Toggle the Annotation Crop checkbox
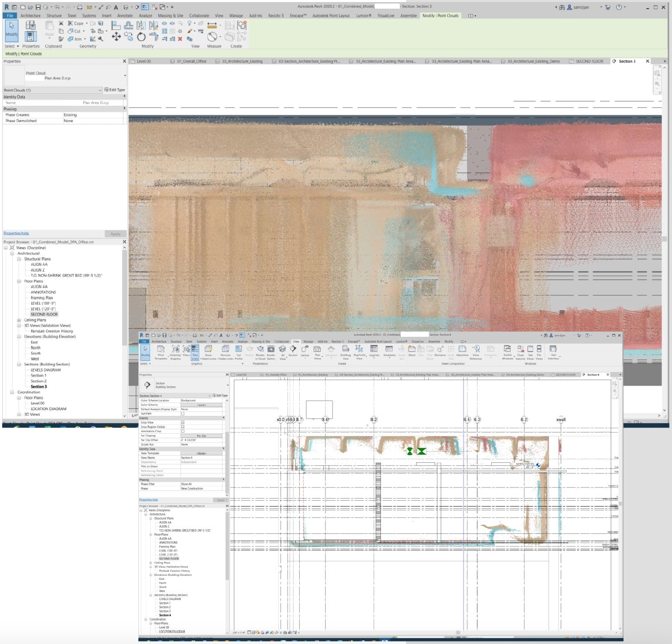This screenshot has width=672, height=644. 183,431
